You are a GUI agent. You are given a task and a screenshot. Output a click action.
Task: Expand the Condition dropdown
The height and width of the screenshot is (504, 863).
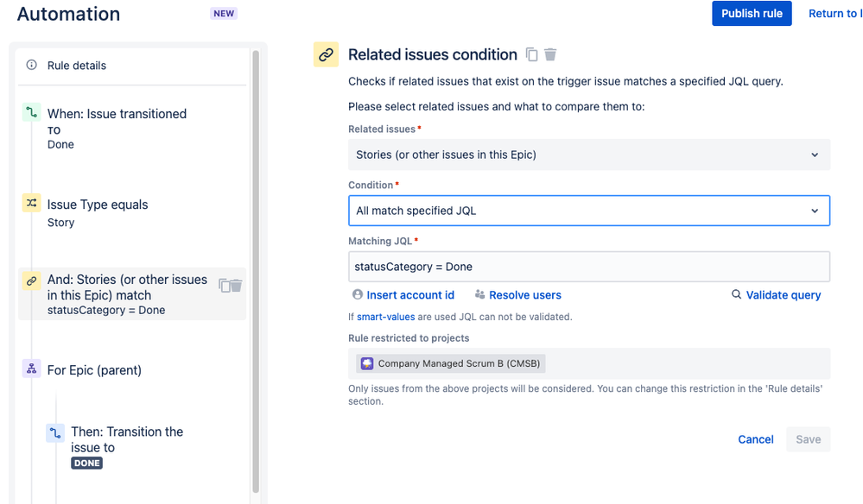pyautogui.click(x=589, y=211)
